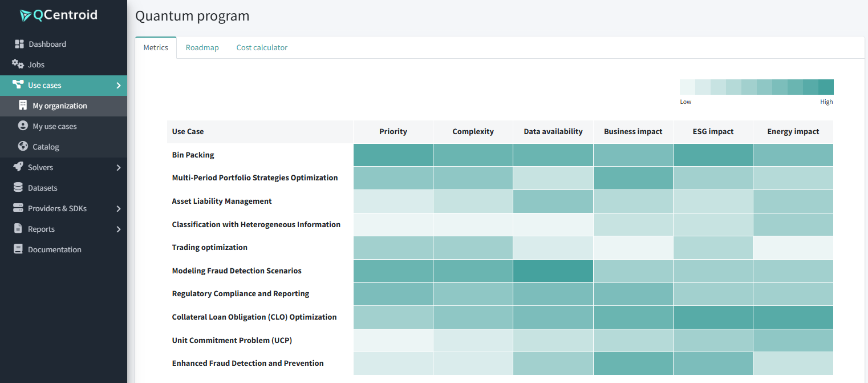Click the Documentation book icon
Image resolution: width=868 pixels, height=383 pixels.
18,249
